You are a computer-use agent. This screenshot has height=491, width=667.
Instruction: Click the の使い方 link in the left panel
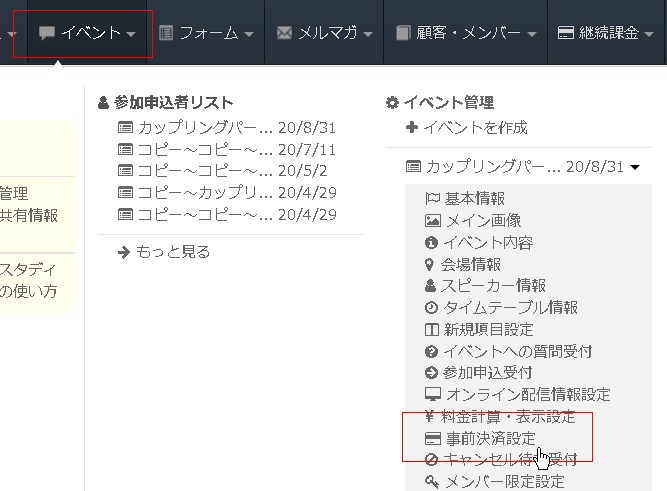[x=29, y=291]
